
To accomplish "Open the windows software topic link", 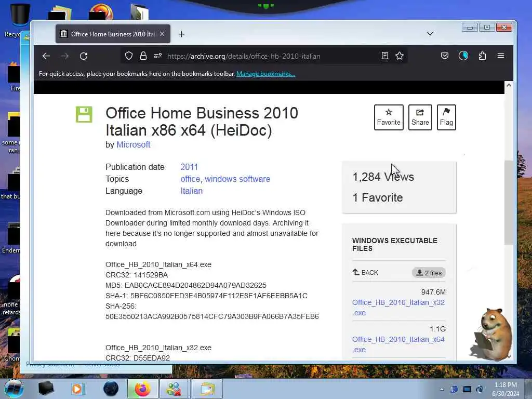I will pos(237,179).
